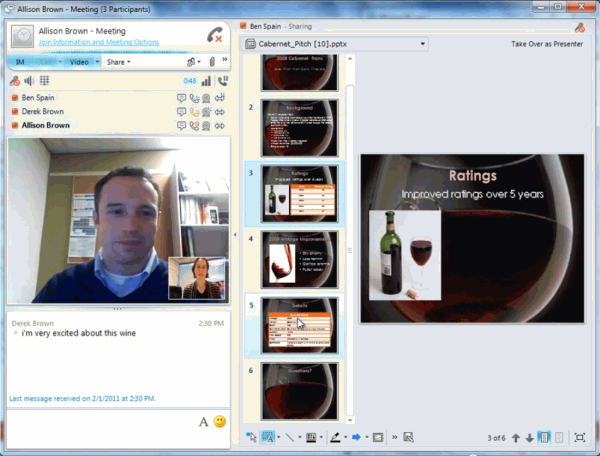This screenshot has height=456, width=600.
Task: Open the font formatting A button
Action: tap(204, 422)
